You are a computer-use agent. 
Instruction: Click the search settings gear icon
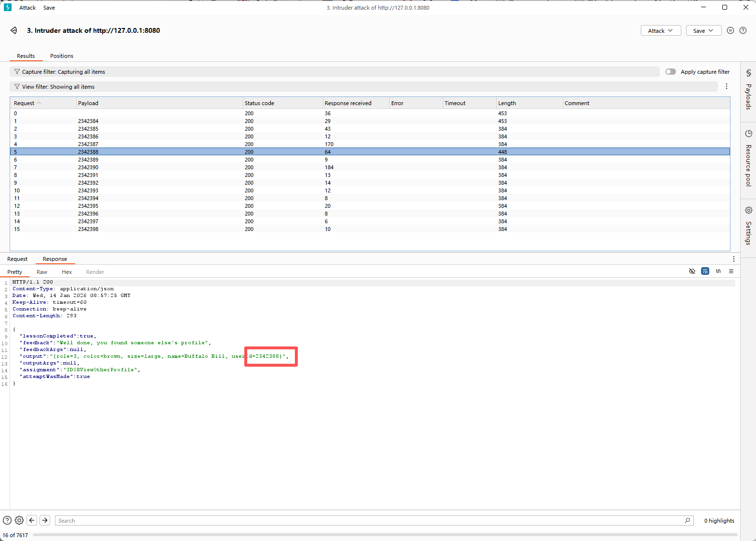tap(19, 520)
